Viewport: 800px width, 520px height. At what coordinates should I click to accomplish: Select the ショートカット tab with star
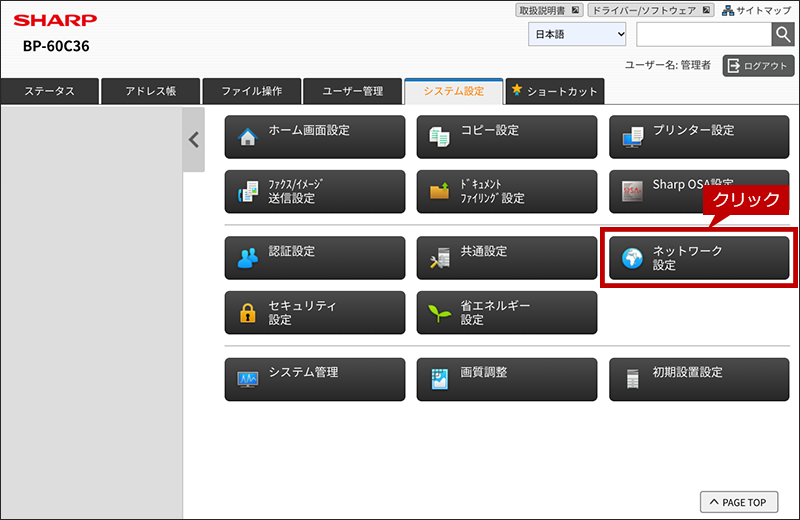555,91
